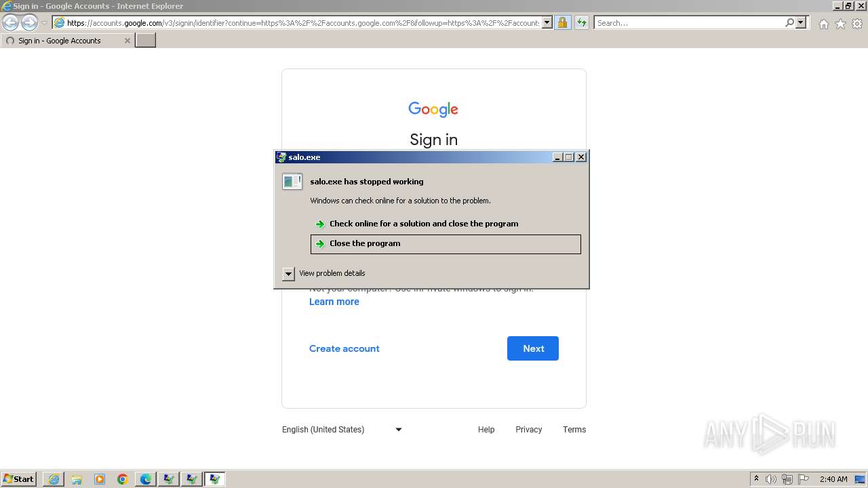Open recent pages dropdown next to Forward
Image resolution: width=868 pixels, height=488 pixels.
tap(44, 23)
